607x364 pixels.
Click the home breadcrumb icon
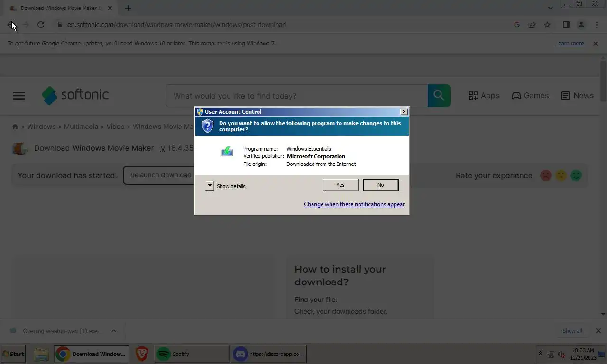pos(15,127)
